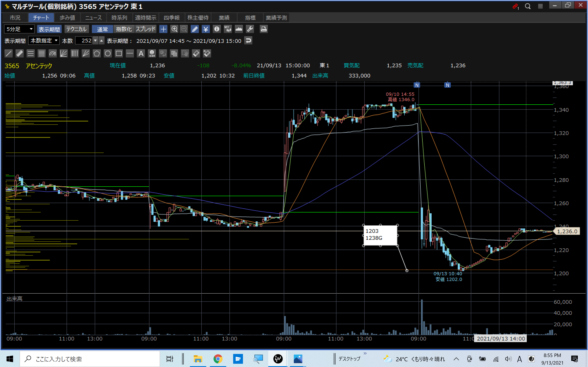The width and height of the screenshot is (588, 367).
Task: Pick the ellipse drawing tool
Action: pos(108,53)
